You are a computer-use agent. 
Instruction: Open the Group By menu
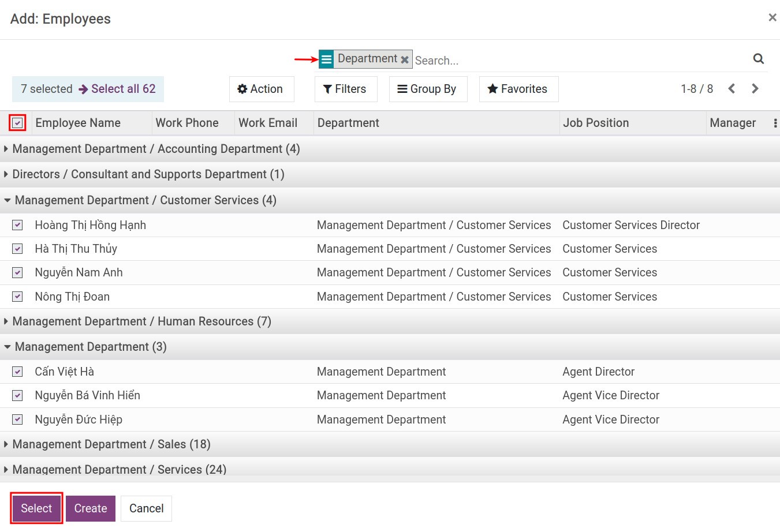click(x=427, y=89)
